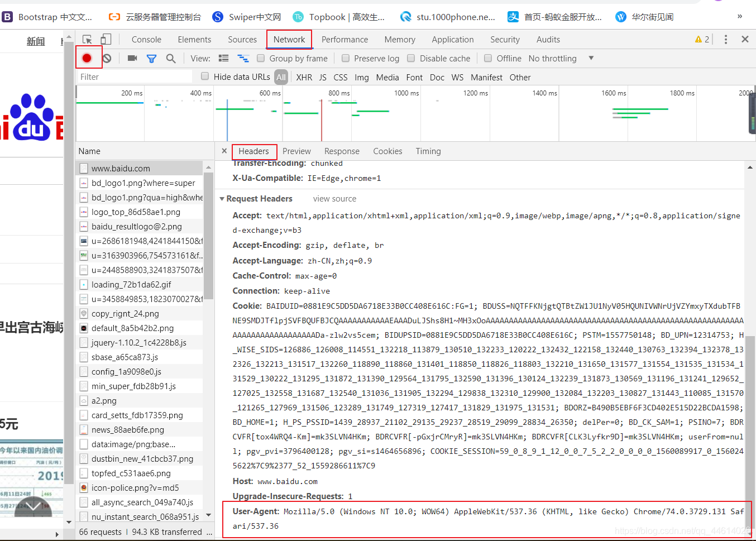This screenshot has height=541, width=756.
Task: Clear the network log with the clear icon
Action: [107, 58]
